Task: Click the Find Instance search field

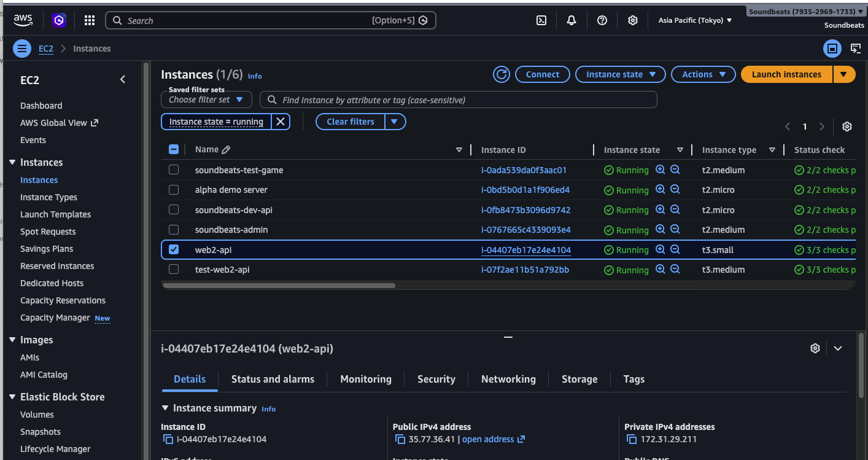Action: (459, 99)
